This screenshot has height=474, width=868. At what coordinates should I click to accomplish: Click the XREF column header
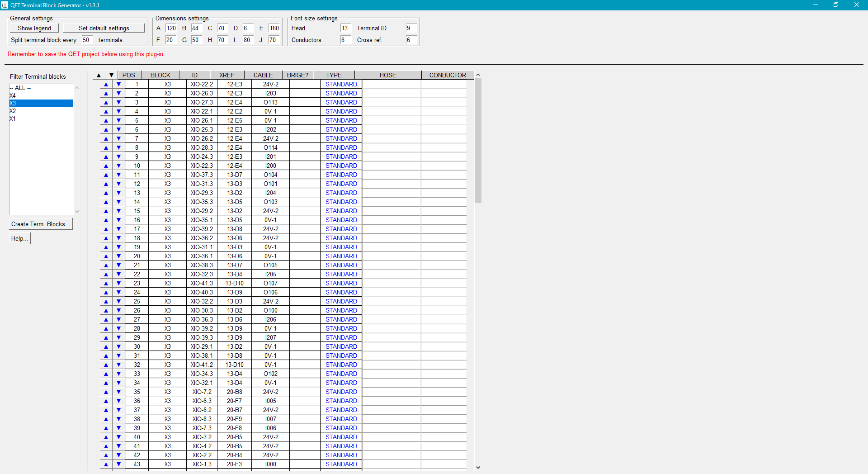(227, 75)
